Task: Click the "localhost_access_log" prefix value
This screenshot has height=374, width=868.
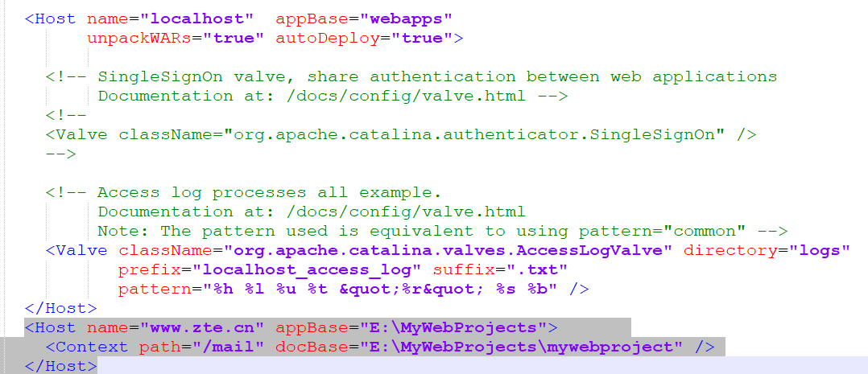Action: click(308, 269)
